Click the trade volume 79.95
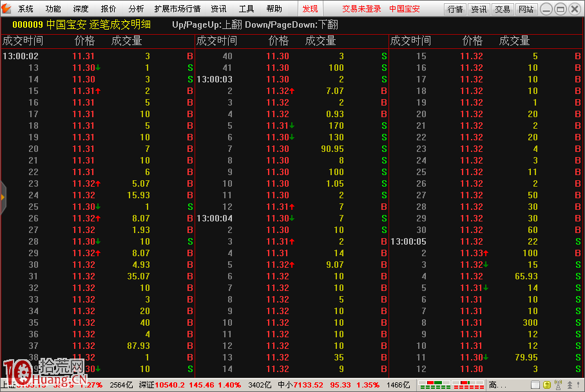Image resolution: width=585 pixels, height=392 pixels. (526, 357)
